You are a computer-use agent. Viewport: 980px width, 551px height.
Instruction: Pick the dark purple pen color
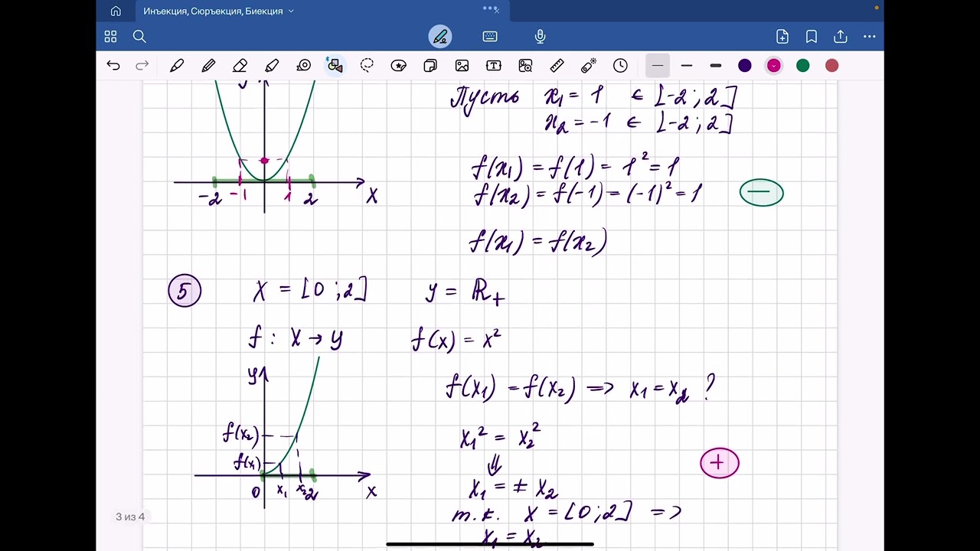pyautogui.click(x=745, y=66)
